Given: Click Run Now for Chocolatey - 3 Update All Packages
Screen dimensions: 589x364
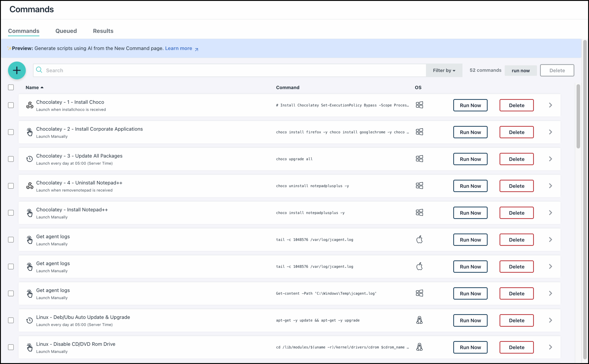Looking at the screenshot, I should point(470,159).
